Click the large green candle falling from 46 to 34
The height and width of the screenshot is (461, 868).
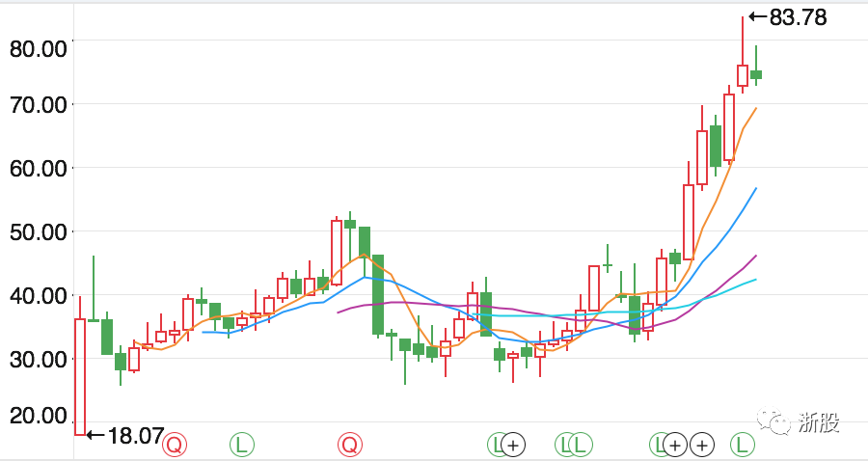[377, 294]
